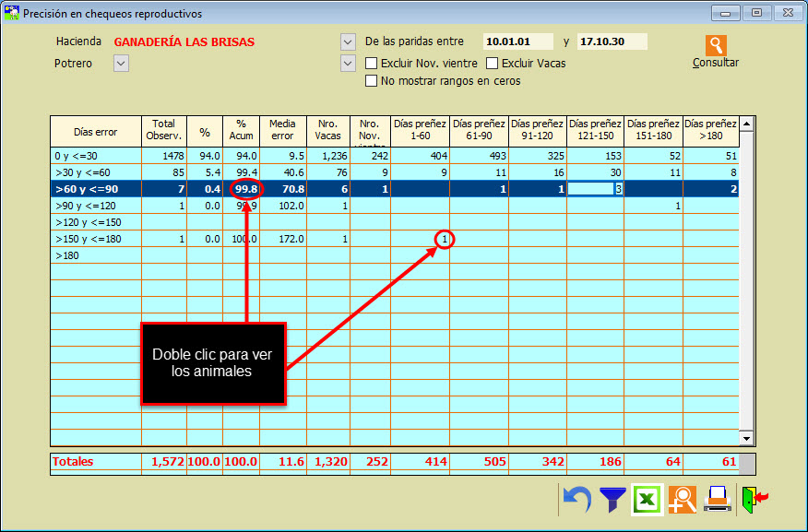Viewport: 808px width, 532px height.
Task: Open the Potrero dropdown arrow
Action: coord(121,64)
